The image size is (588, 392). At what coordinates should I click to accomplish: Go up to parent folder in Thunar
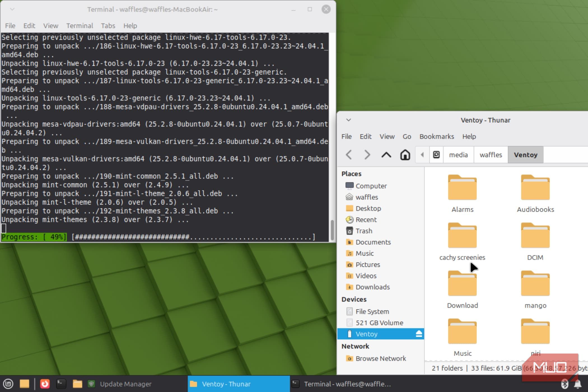pos(386,155)
